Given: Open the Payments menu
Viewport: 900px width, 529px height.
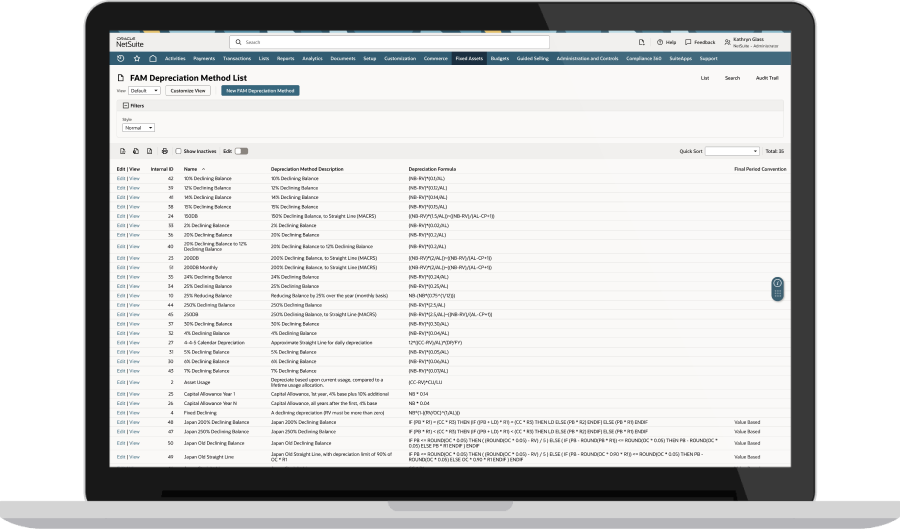Looking at the screenshot, I should pyautogui.click(x=204, y=59).
